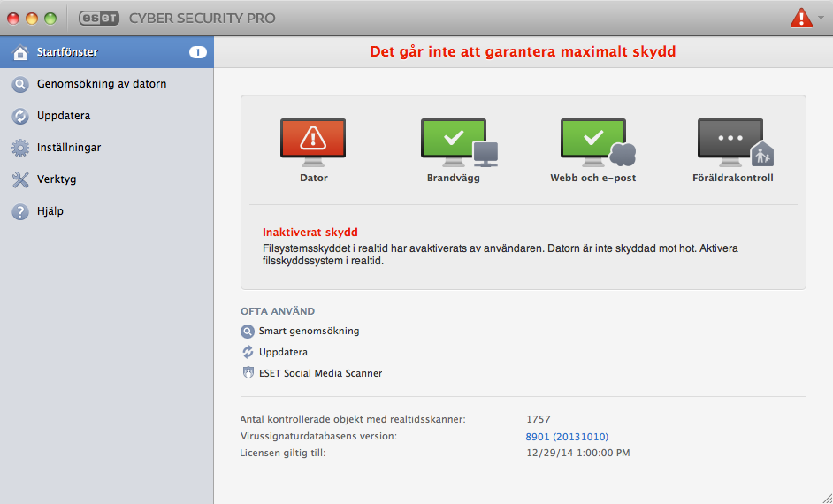The width and height of the screenshot is (833, 504).
Task: Open the green Brandvägg monitor icon
Action: (460, 142)
